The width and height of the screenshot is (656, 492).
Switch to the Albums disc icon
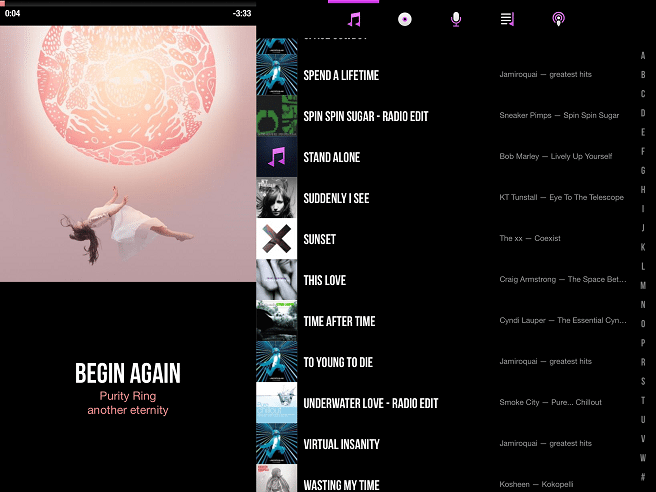coord(405,19)
